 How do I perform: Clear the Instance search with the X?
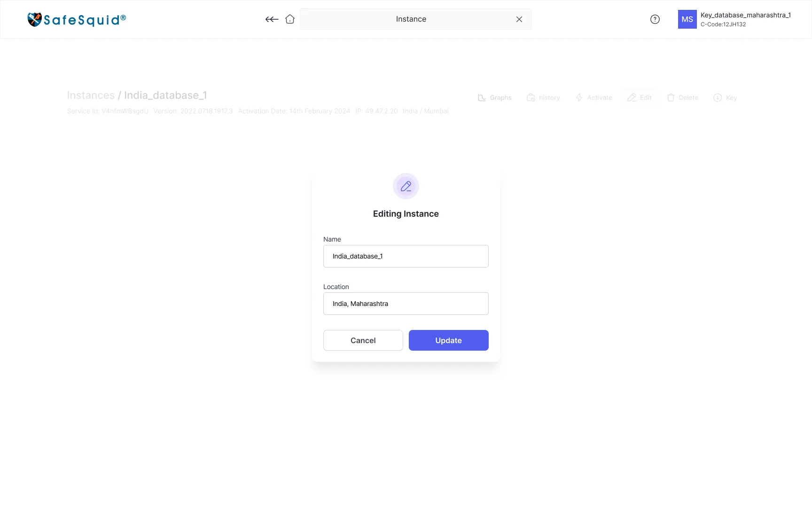point(519,19)
